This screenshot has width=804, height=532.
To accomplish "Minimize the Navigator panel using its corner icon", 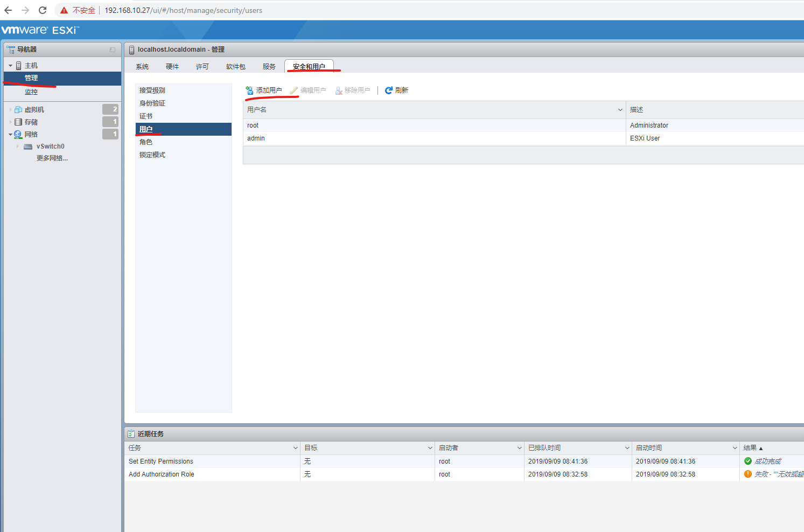I will [x=113, y=50].
